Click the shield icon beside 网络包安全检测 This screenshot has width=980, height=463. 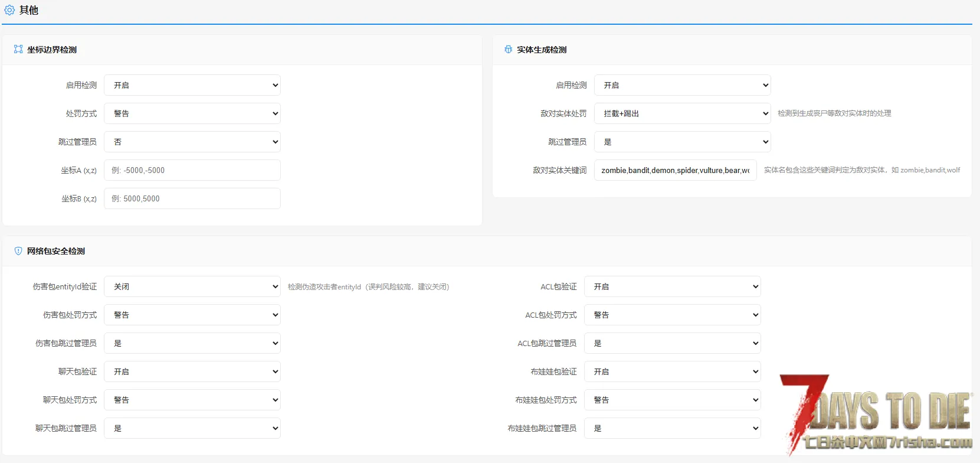point(18,251)
